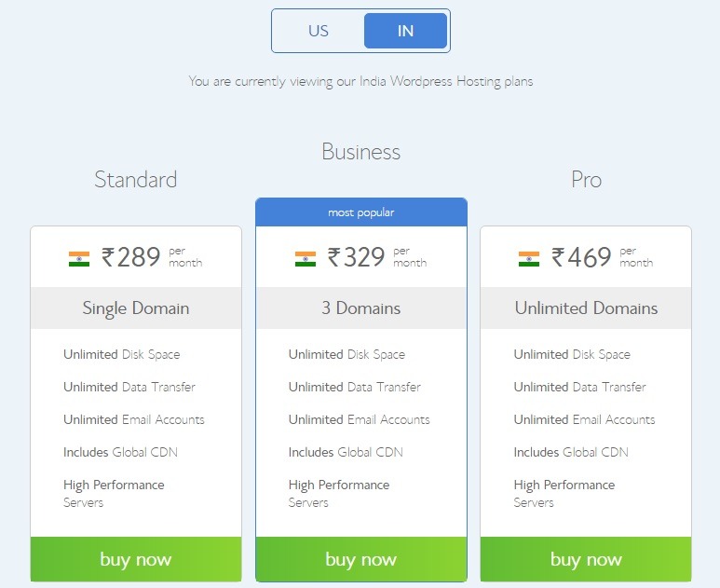Click India flag icon in Business plan

coord(306,259)
